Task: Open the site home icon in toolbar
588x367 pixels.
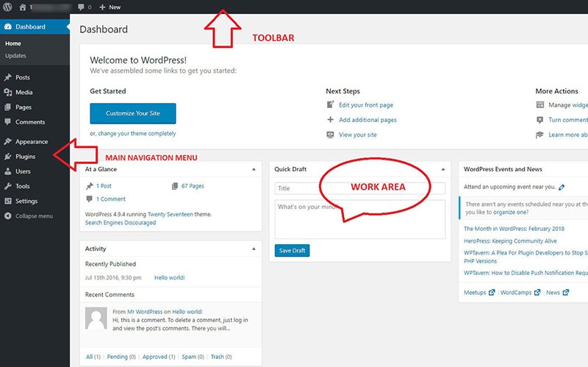Action: (x=23, y=7)
